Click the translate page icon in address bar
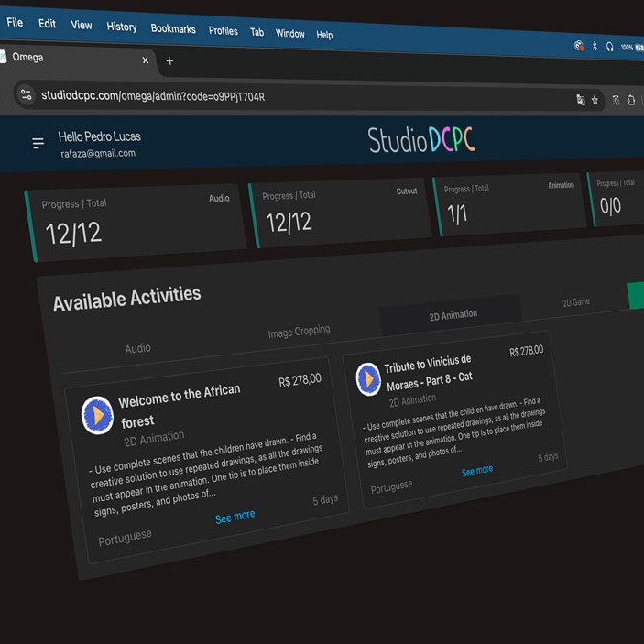 pos(580,100)
